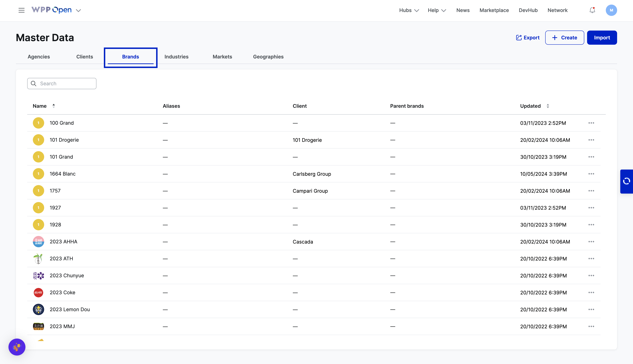Click the Import button
The height and width of the screenshot is (364, 633).
click(x=602, y=38)
